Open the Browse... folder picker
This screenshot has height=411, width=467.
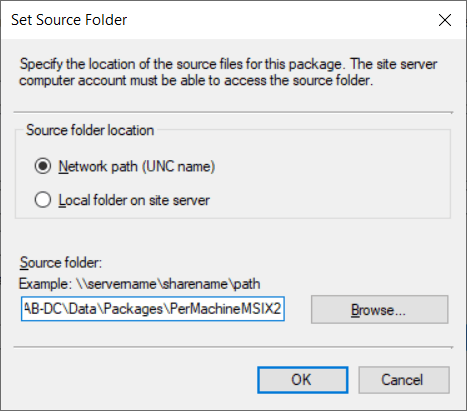click(x=379, y=309)
